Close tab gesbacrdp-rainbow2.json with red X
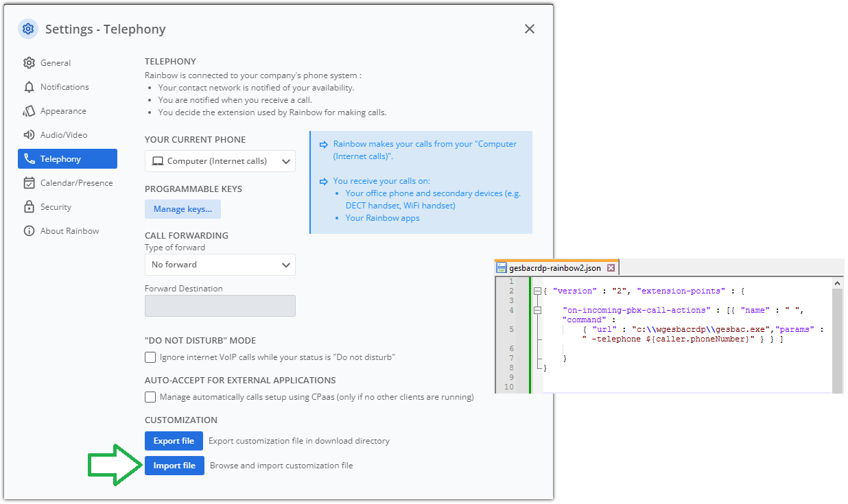Image resolution: width=848 pixels, height=504 pixels. click(611, 268)
